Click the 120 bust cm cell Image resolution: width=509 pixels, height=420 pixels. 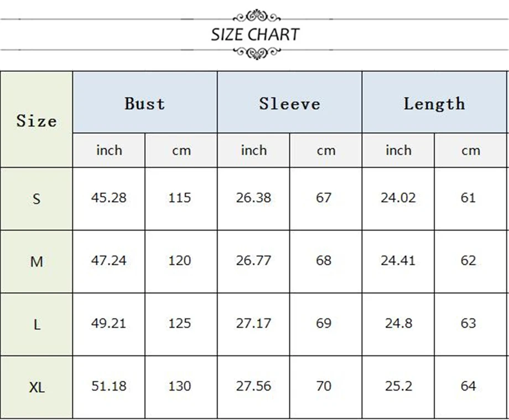(x=179, y=261)
